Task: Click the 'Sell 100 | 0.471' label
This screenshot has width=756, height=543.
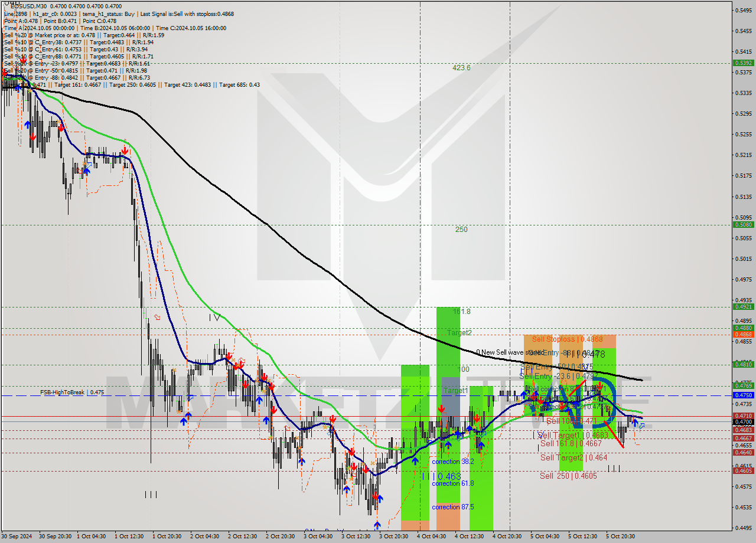Action: 572,421
